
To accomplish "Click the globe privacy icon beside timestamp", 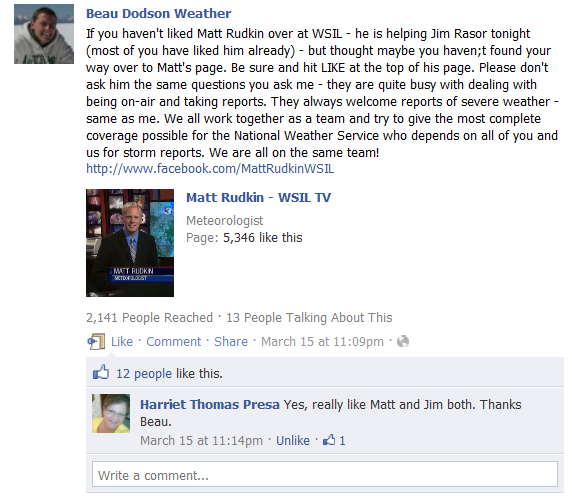I will 403,342.
